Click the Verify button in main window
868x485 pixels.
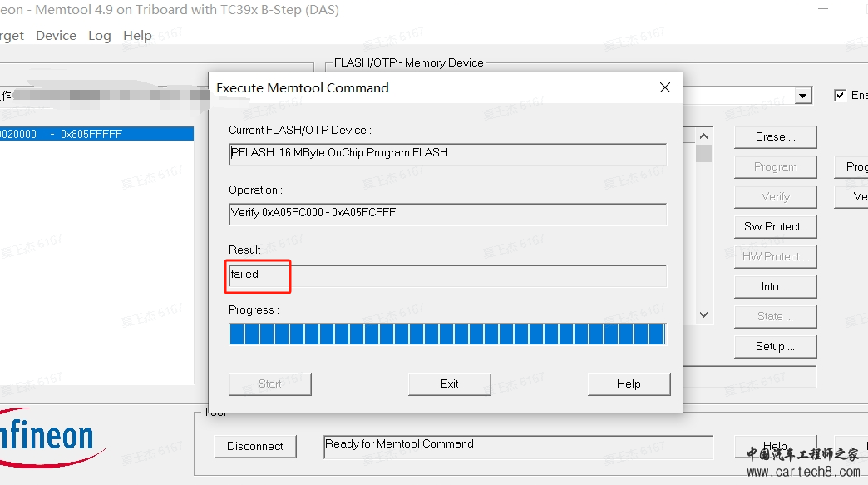click(775, 196)
